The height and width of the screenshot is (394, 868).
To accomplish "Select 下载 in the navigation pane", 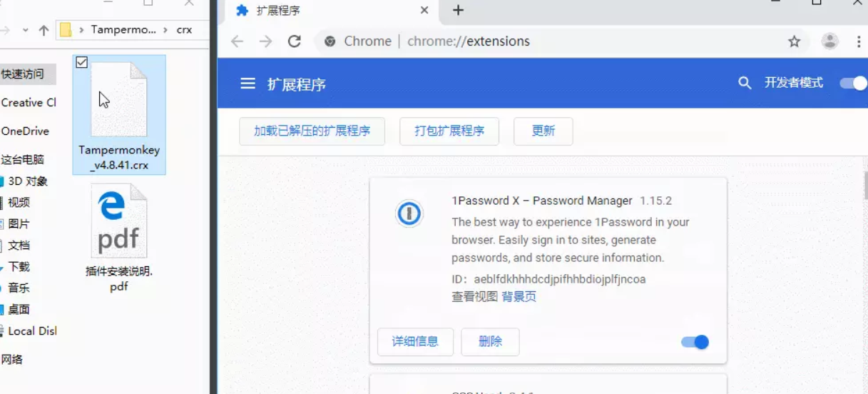I will click(x=19, y=266).
